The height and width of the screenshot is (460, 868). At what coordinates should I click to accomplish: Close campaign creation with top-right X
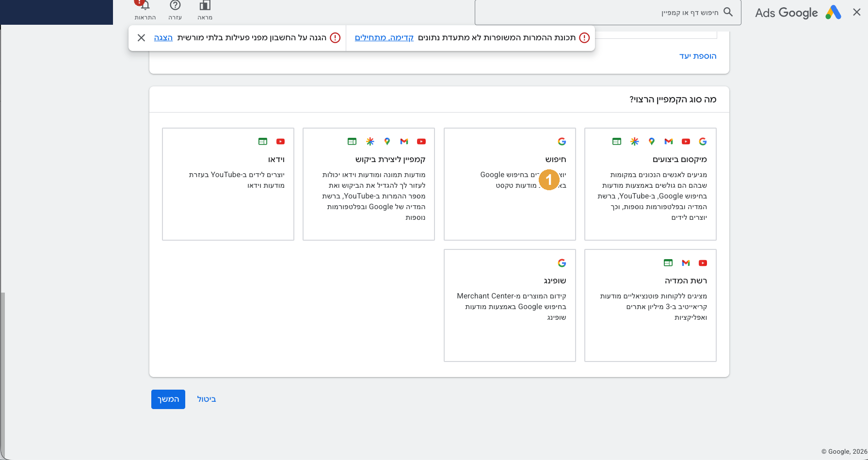(x=857, y=13)
